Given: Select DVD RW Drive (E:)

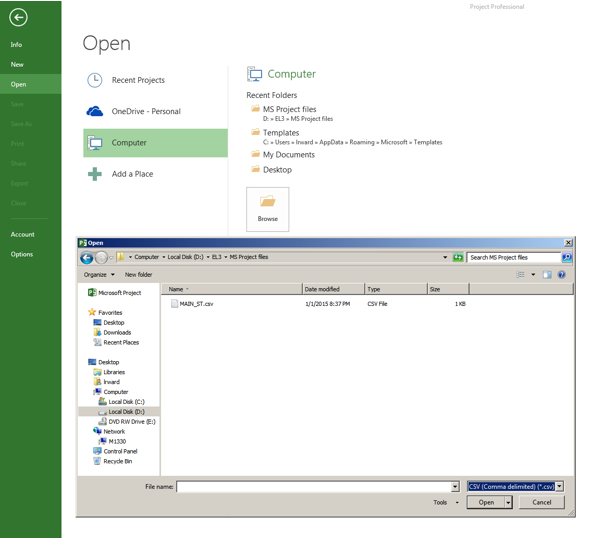Looking at the screenshot, I should point(127,422).
